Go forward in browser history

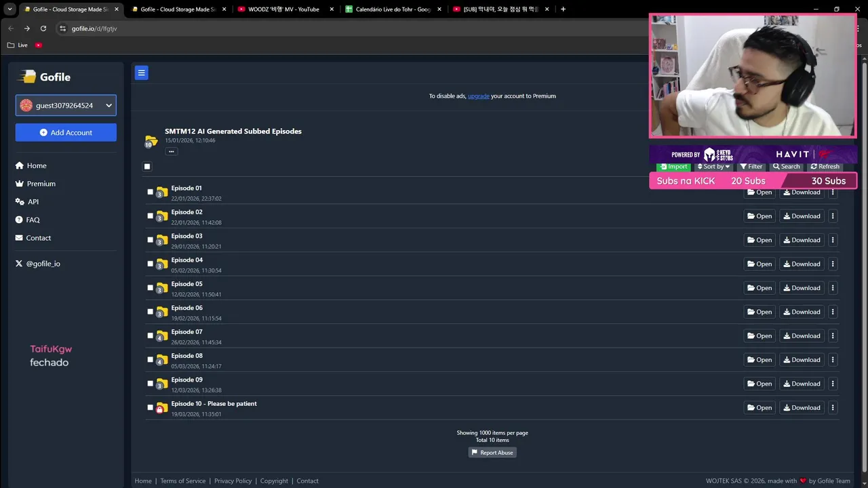[27, 28]
